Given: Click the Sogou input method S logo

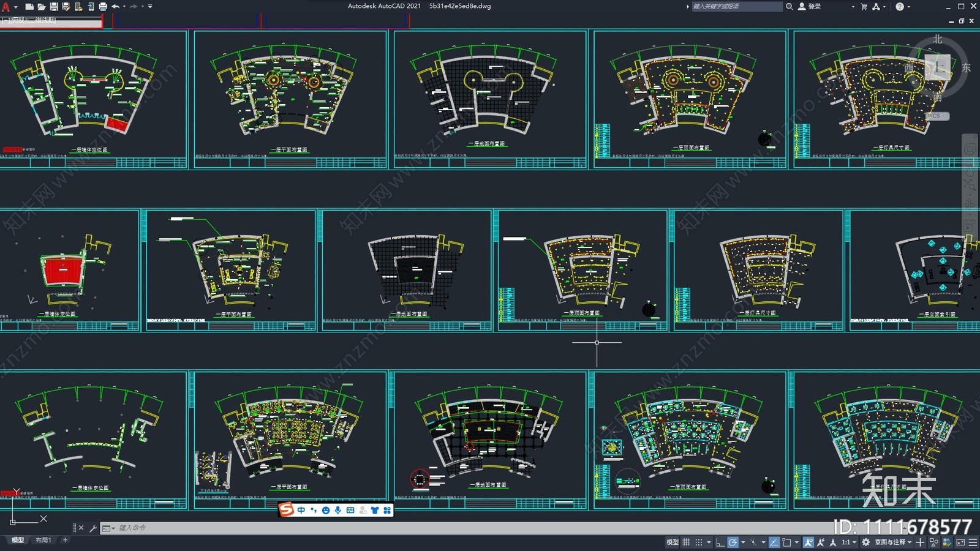Looking at the screenshot, I should coord(287,509).
